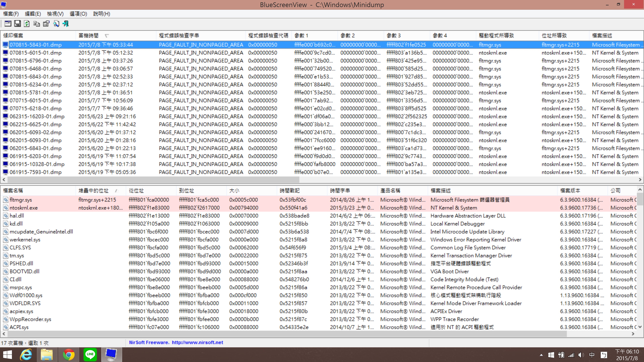Viewport: 644px width, 362px height.
Task: Open the 編輯(E) menu
Action: tap(33, 14)
